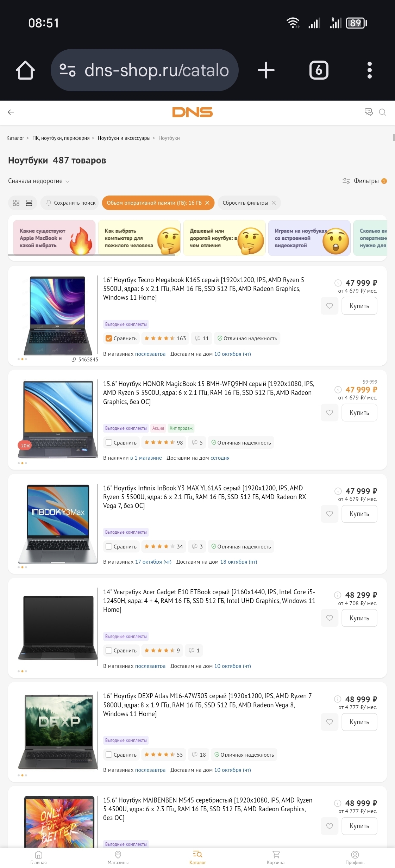Add Tecno Megabook K16S to favorites
Viewport: 395px width, 868px height.
tap(330, 306)
